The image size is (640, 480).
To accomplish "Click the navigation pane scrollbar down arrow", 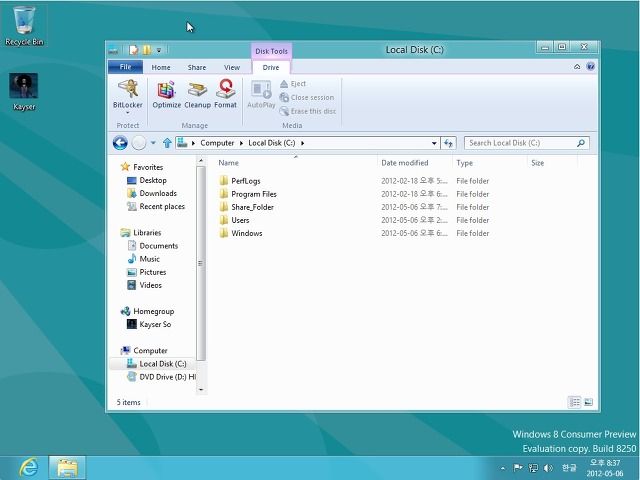I will [x=200, y=389].
